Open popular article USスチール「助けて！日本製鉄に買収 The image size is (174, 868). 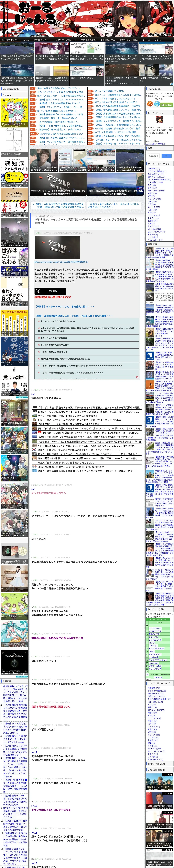point(15,812)
